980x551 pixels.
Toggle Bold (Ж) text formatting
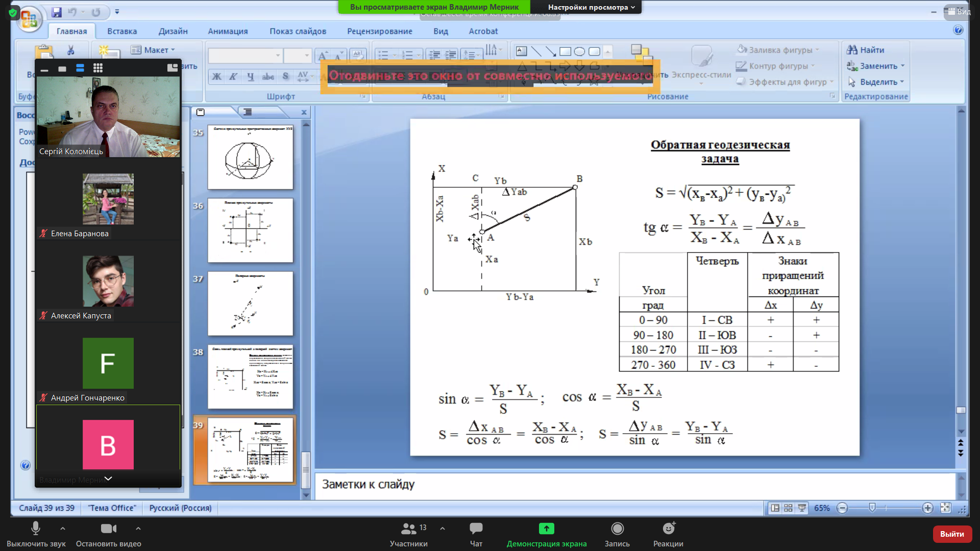[x=217, y=77]
